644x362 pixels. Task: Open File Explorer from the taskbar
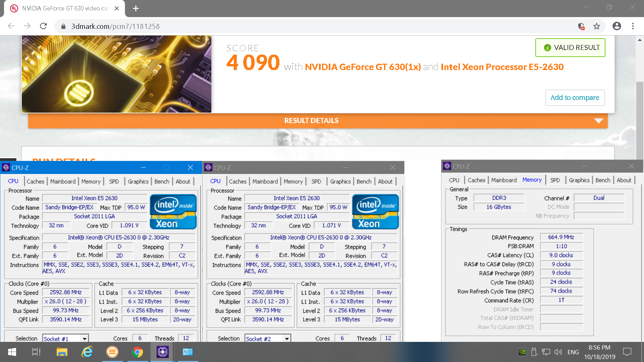click(62, 352)
